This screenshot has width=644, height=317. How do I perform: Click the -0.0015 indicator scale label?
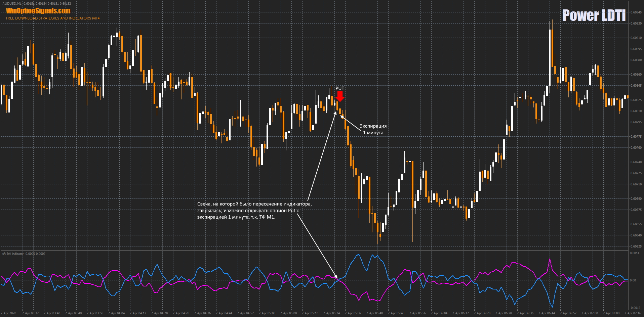coord(635,308)
